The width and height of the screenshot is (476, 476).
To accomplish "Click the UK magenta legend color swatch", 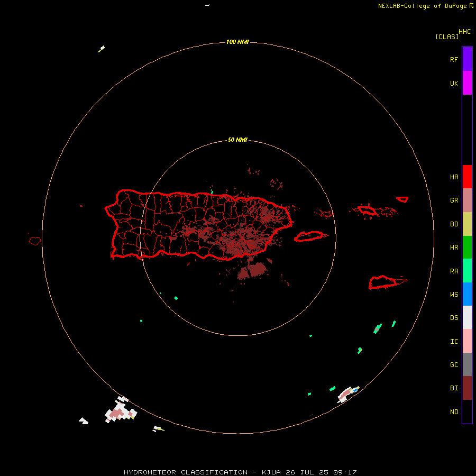I will (x=467, y=83).
